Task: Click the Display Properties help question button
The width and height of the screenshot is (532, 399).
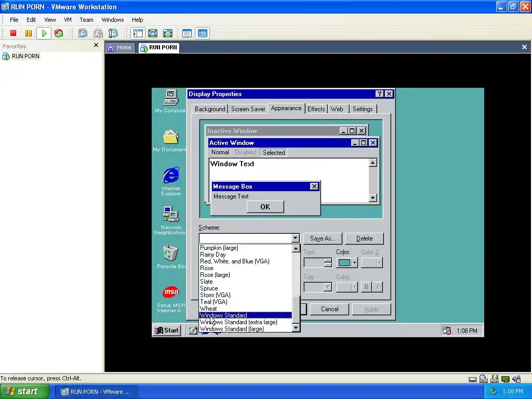Action: pyautogui.click(x=380, y=94)
